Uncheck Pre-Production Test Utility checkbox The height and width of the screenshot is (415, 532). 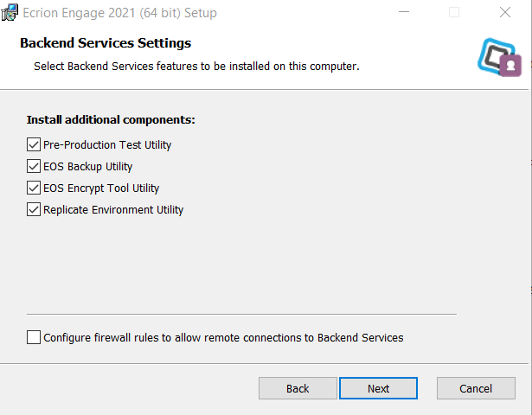click(x=34, y=144)
